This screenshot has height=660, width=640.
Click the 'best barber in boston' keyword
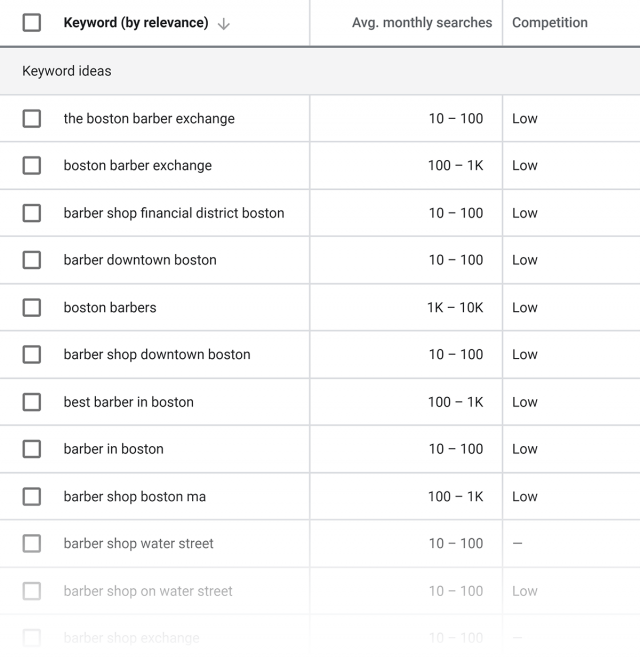[x=128, y=402]
